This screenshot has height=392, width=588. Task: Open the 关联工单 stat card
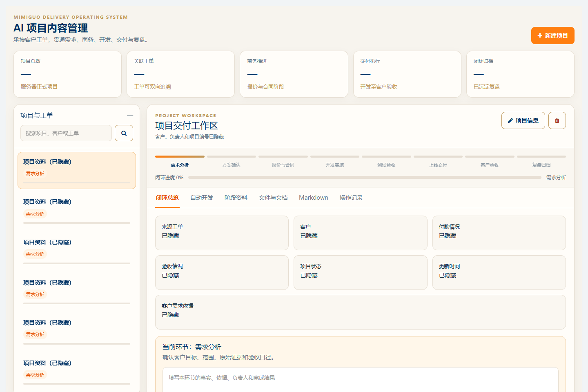pyautogui.click(x=181, y=74)
